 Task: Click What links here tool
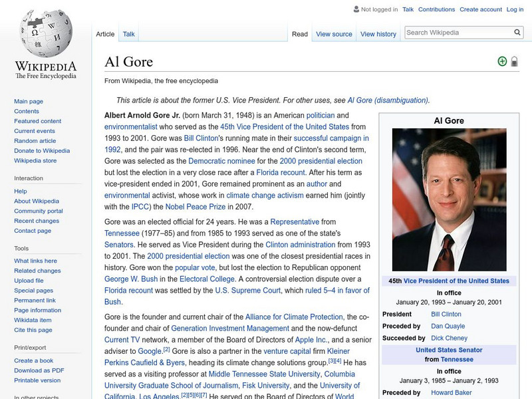tap(35, 261)
